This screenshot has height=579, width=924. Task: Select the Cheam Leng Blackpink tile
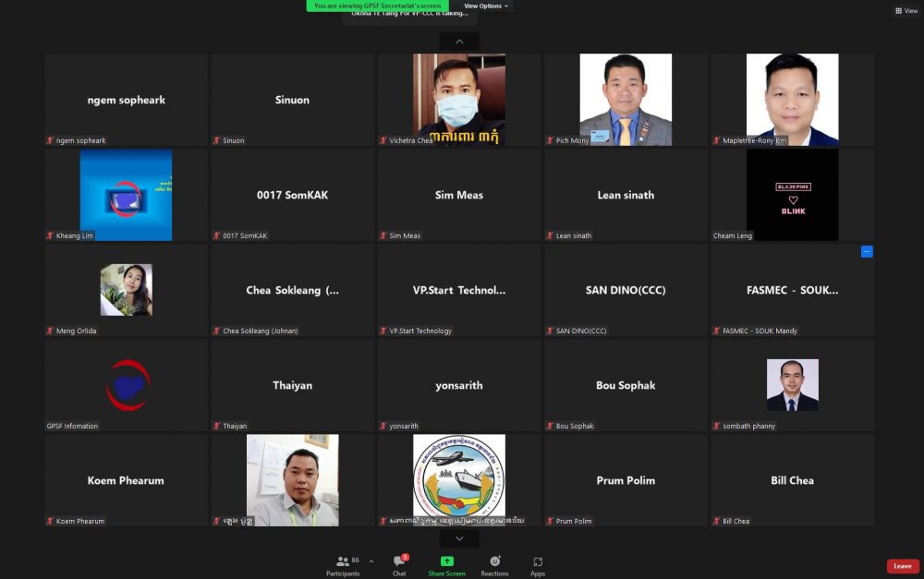pos(792,195)
